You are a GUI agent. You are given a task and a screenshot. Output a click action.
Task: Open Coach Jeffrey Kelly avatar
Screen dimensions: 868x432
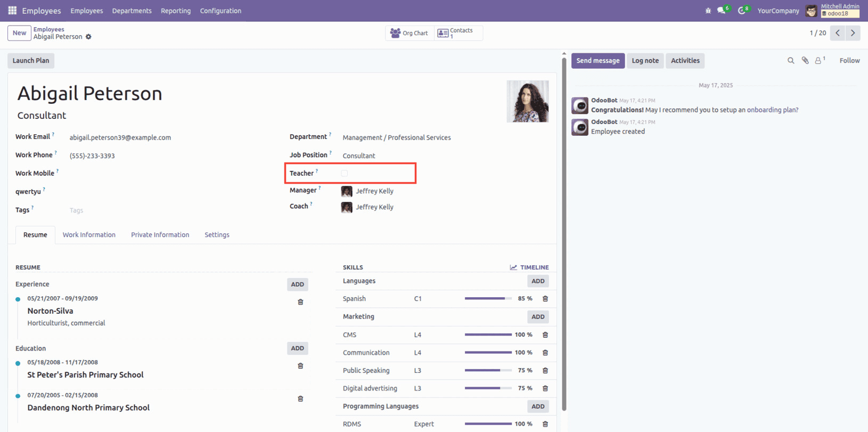click(x=347, y=207)
